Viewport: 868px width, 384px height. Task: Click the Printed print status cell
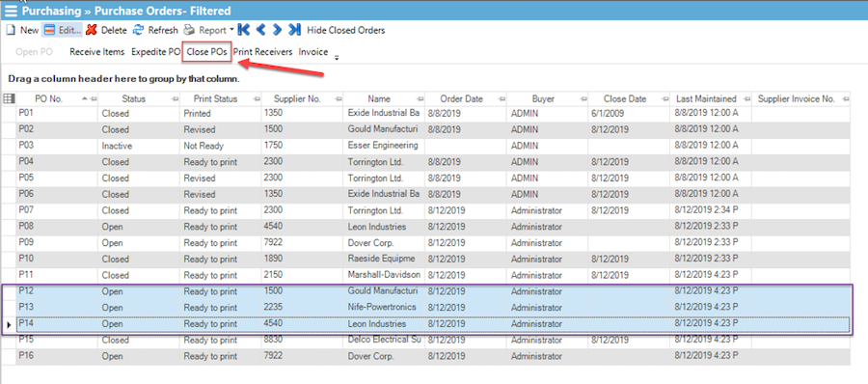tap(220, 113)
